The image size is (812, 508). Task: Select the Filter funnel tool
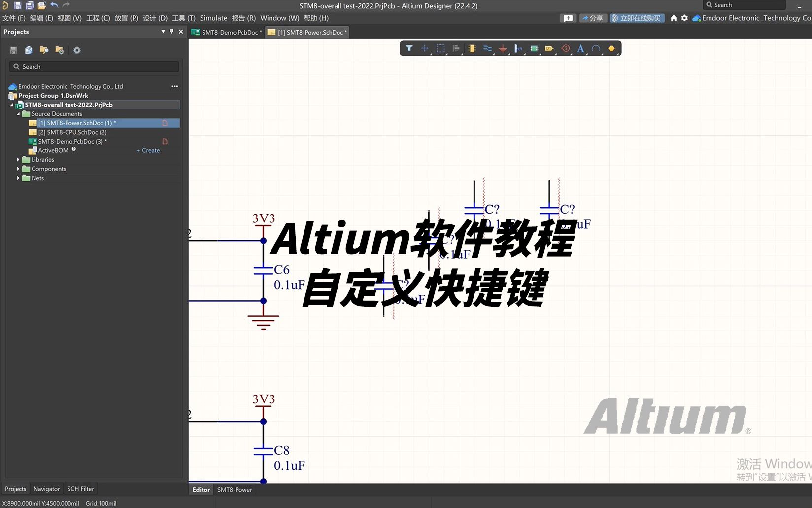409,48
